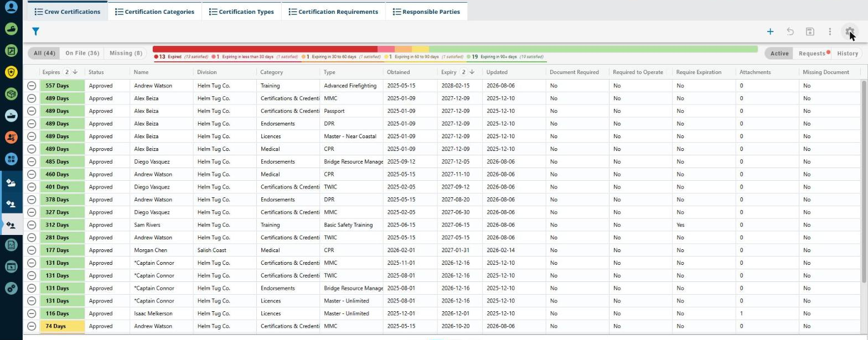The width and height of the screenshot is (868, 340).
Task: Sort by the Expires column header
Action: [51, 72]
